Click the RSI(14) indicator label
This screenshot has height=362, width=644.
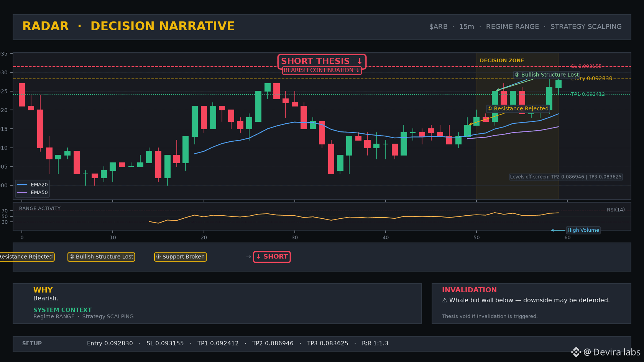pos(616,210)
